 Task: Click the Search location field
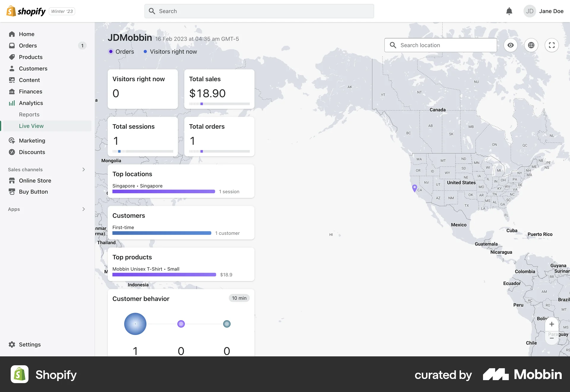pyautogui.click(x=440, y=45)
